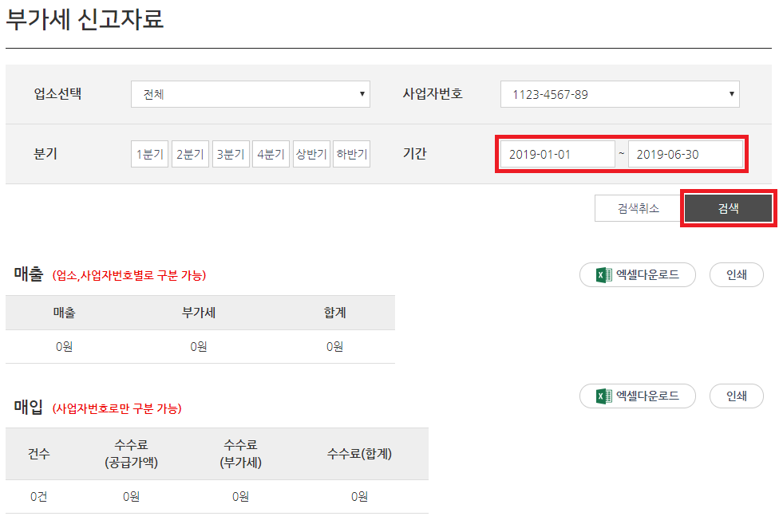The height and width of the screenshot is (532, 779).
Task: Download 매입 data via 엑셀다운로드
Action: click(x=638, y=396)
